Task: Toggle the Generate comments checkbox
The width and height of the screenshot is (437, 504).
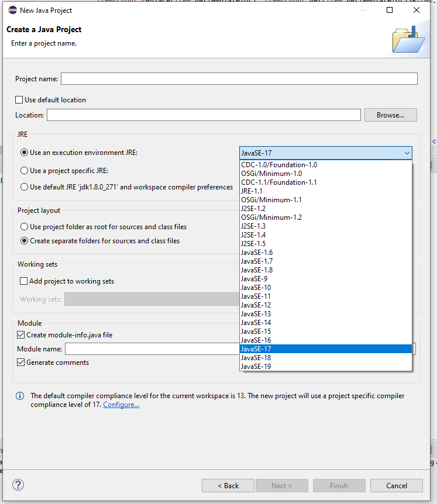Action: pyautogui.click(x=22, y=363)
